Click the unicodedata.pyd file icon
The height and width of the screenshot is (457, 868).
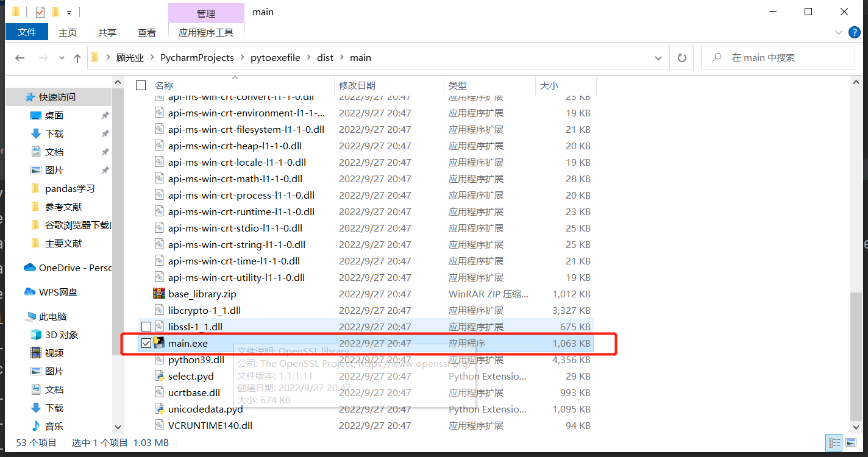tap(159, 409)
